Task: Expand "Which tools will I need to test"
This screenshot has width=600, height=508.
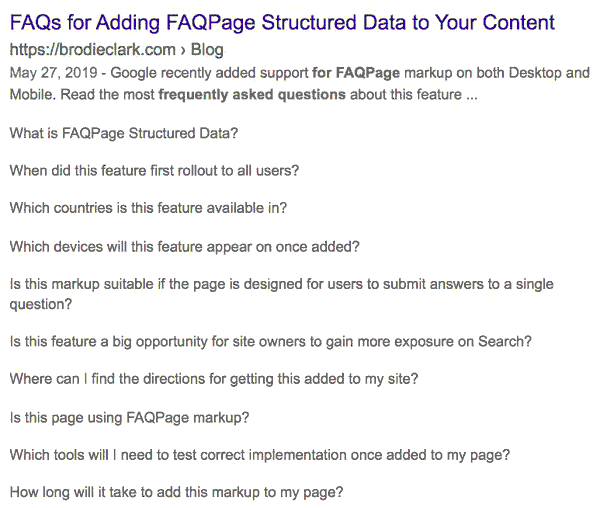Action: point(260,455)
